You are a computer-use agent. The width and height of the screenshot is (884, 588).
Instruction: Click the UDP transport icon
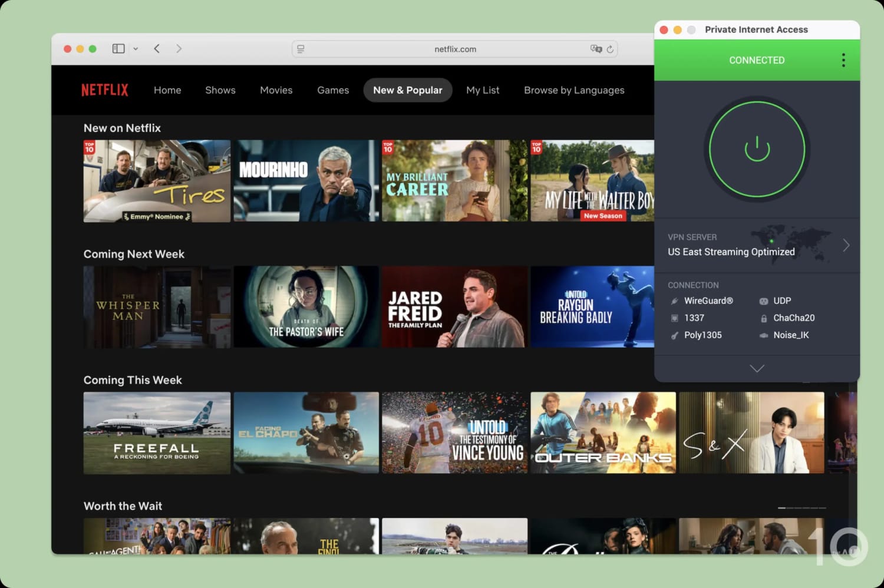763,301
